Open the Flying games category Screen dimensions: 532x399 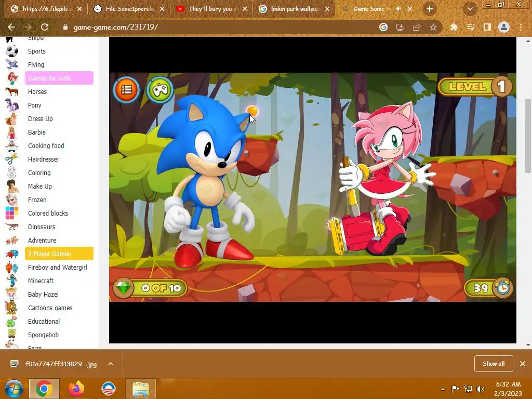(36, 64)
